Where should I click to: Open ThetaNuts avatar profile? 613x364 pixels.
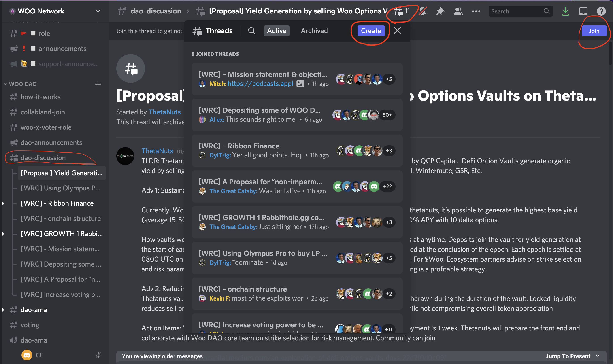[x=125, y=156]
